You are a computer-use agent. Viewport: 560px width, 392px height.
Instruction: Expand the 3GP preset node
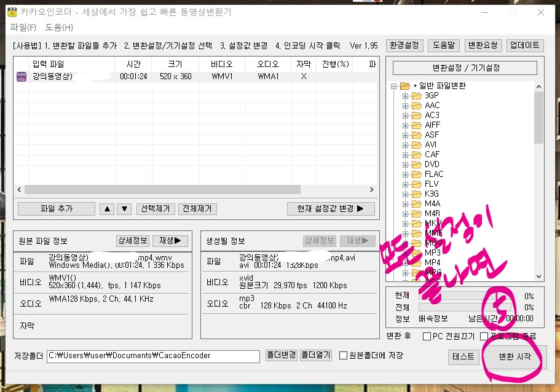pyautogui.click(x=405, y=96)
